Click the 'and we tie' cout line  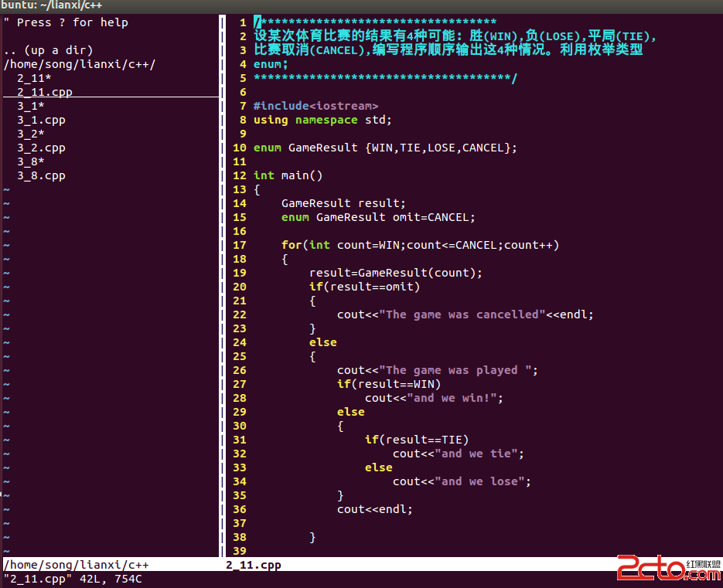pos(459,454)
